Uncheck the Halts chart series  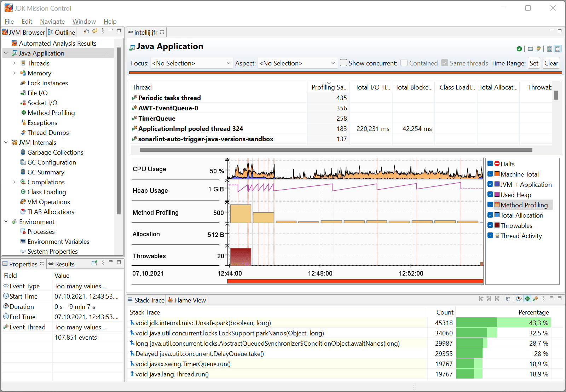click(x=490, y=164)
